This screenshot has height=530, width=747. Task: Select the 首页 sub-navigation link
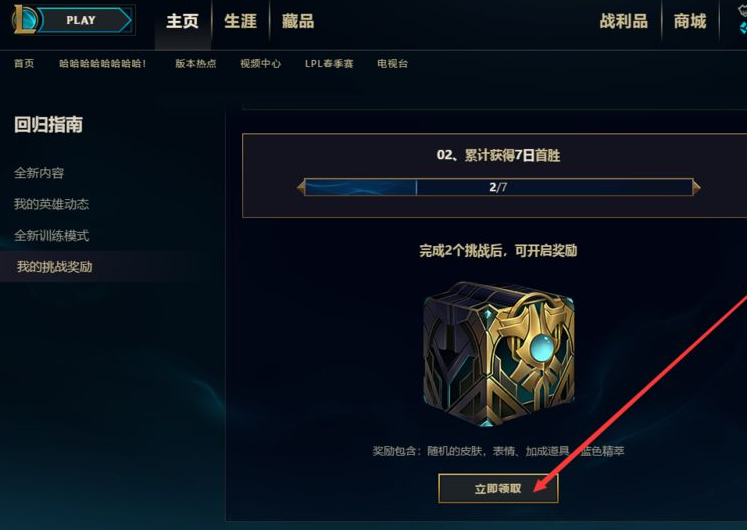pyautogui.click(x=24, y=63)
